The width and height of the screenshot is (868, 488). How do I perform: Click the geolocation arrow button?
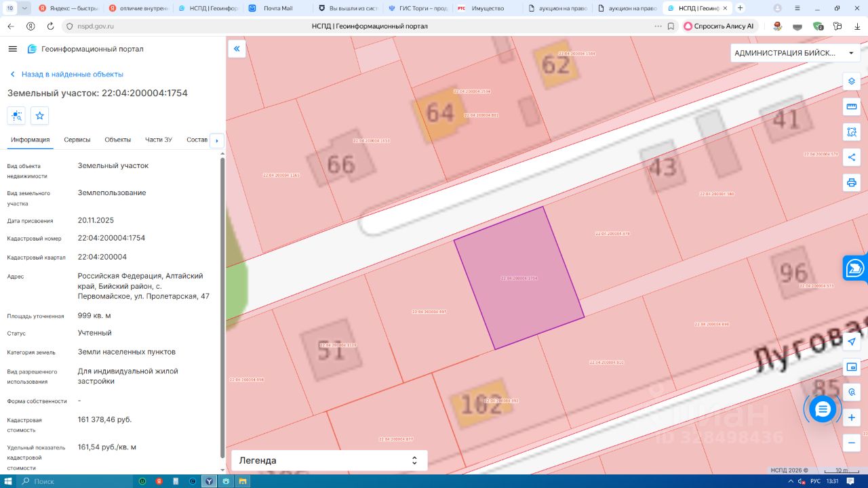coord(852,342)
